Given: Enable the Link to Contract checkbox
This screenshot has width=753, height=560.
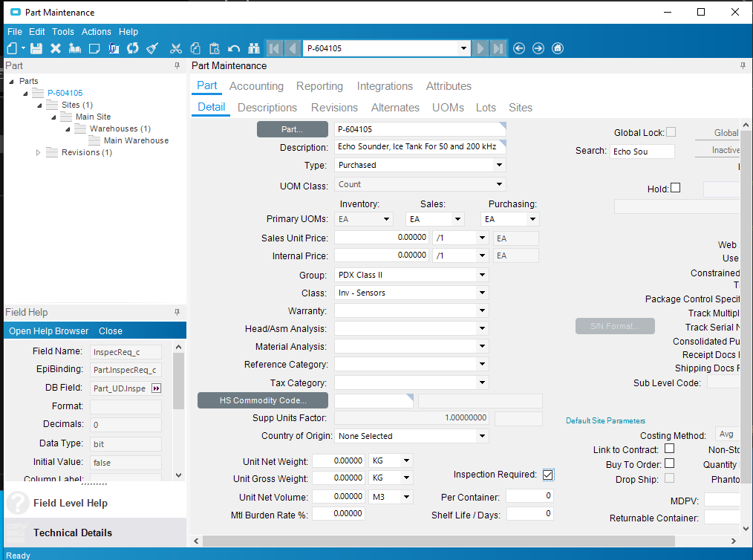Looking at the screenshot, I should 669,449.
